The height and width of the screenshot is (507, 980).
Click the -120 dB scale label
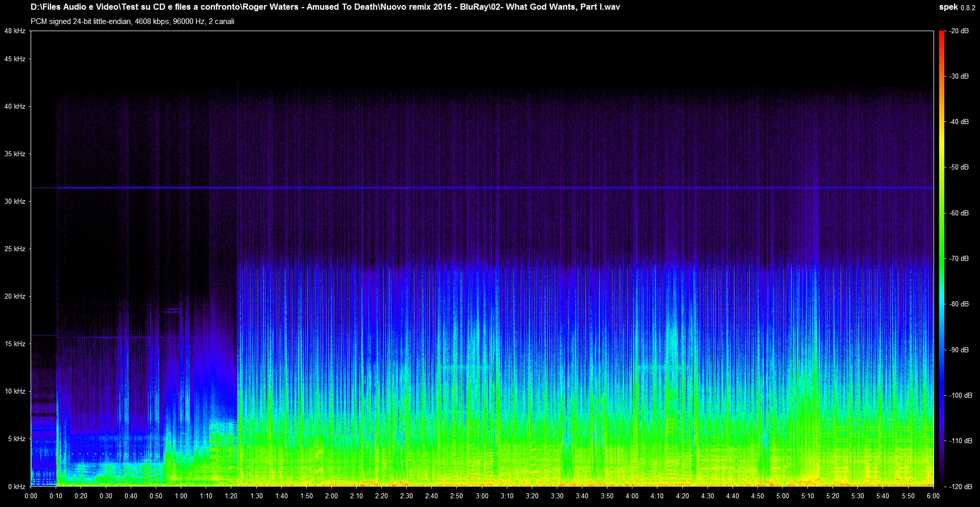[960, 487]
